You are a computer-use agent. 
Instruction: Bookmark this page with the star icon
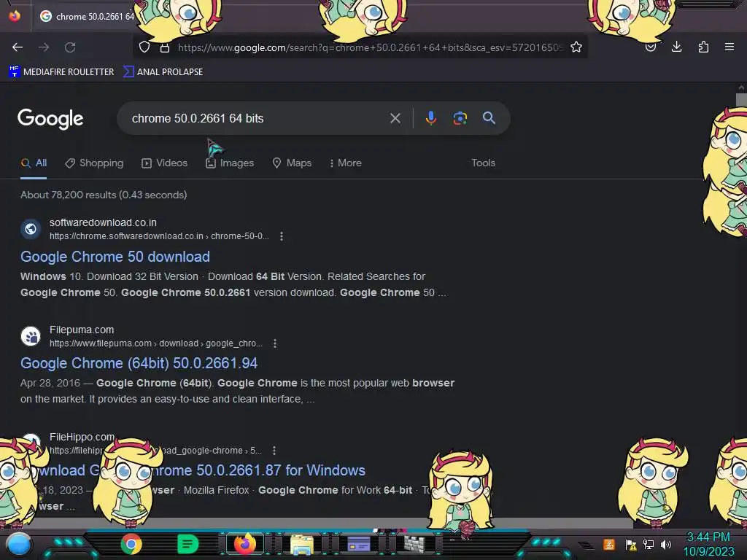(576, 47)
